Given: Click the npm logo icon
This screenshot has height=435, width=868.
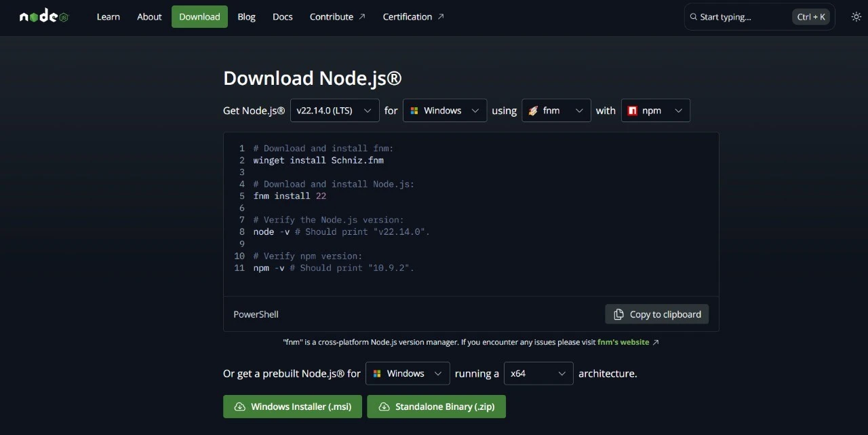Looking at the screenshot, I should click(633, 111).
